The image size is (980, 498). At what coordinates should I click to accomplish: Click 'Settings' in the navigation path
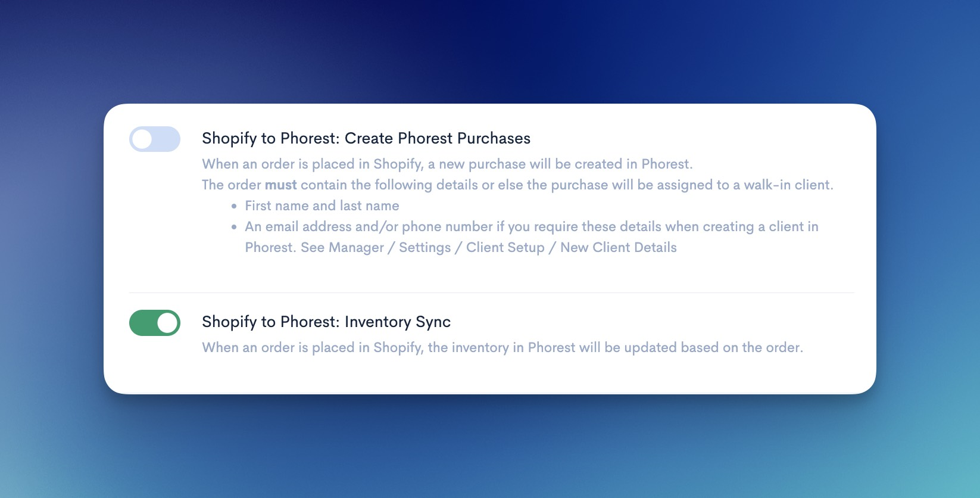(425, 247)
